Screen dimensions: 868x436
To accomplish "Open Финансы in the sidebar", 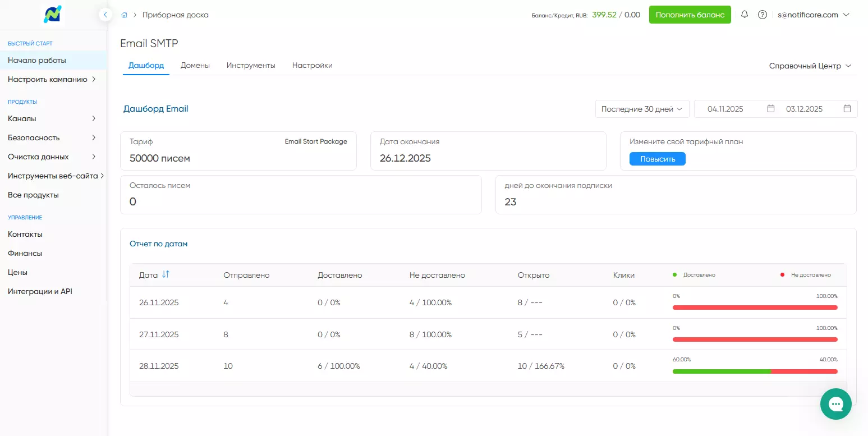I will (25, 253).
